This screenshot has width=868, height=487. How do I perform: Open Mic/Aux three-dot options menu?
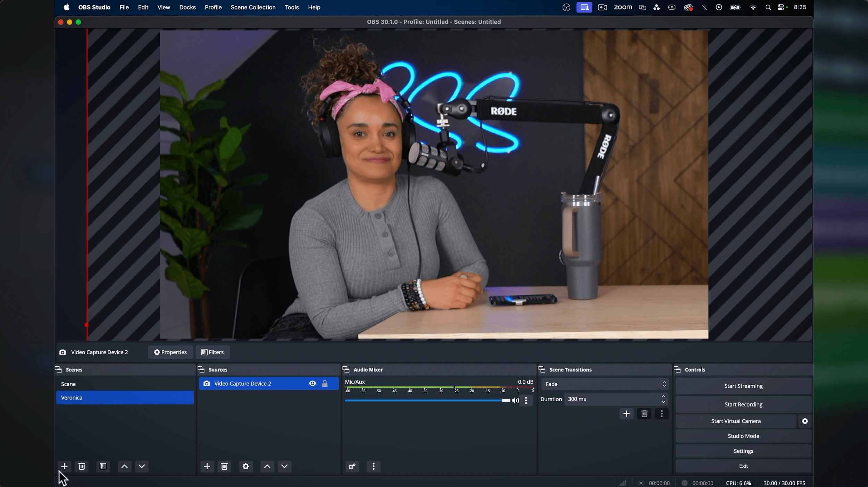click(526, 401)
